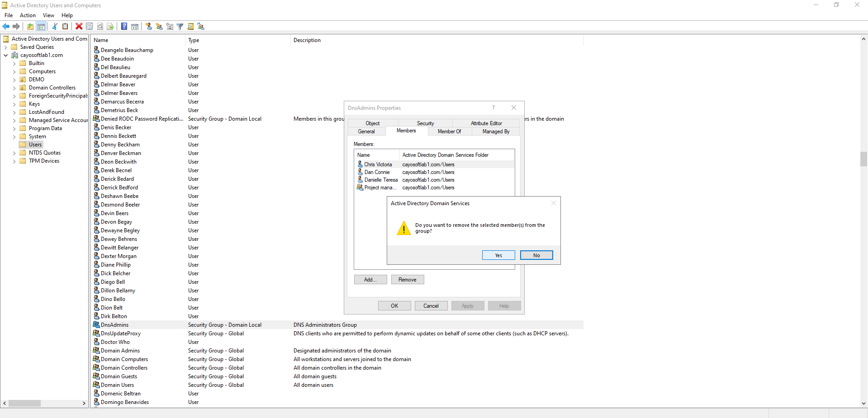The height and width of the screenshot is (418, 868).
Task: Open the View menu
Action: (x=48, y=15)
